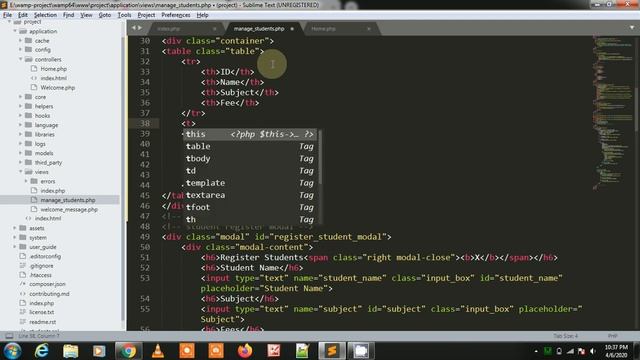Open welcome_message.php in the sidebar
The width and height of the screenshot is (640, 360).
coord(69,210)
